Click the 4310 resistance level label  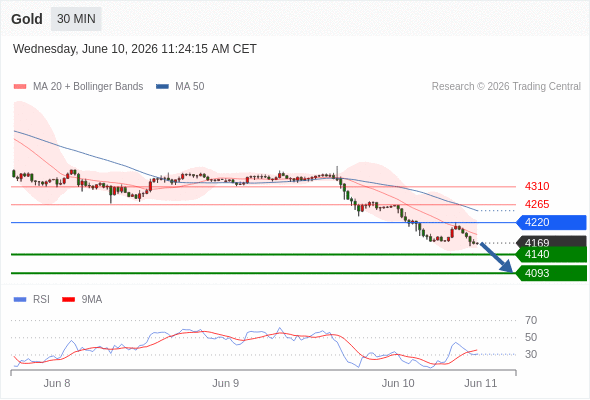[x=537, y=186]
